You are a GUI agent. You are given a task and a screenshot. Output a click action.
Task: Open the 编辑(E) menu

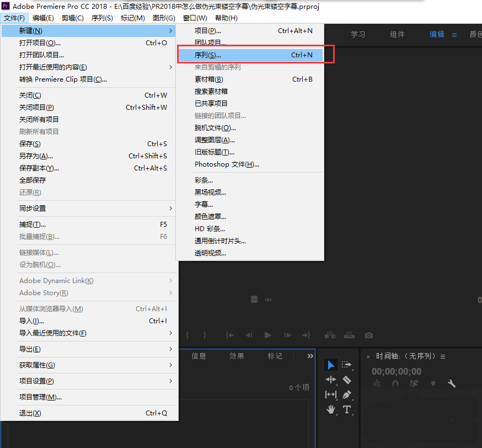pos(43,18)
